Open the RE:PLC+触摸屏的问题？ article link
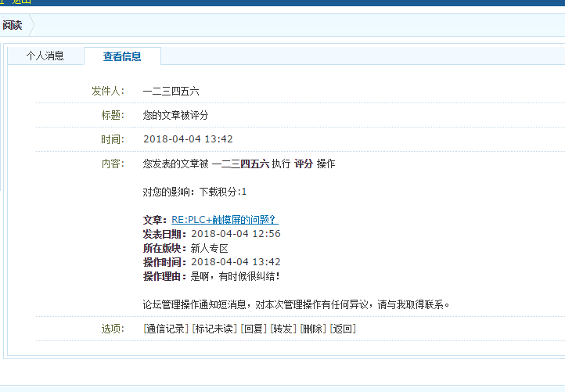 click(x=225, y=221)
